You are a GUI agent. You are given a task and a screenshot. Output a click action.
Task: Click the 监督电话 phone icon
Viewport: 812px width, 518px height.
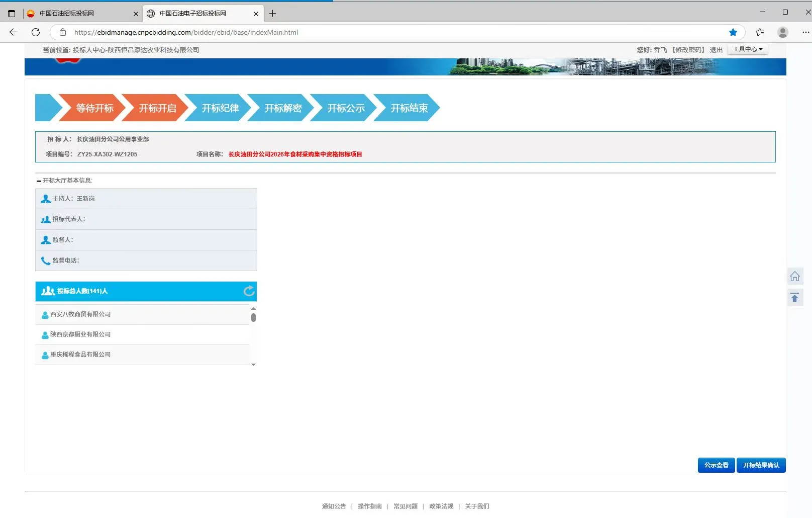click(46, 261)
